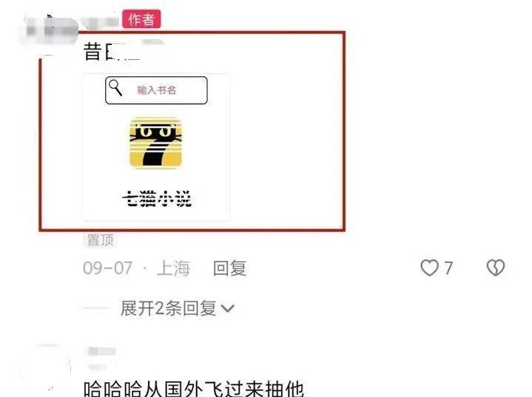This screenshot has width=532, height=397.
Task: Tap the second commenter's blurred username
Action: pos(102,352)
